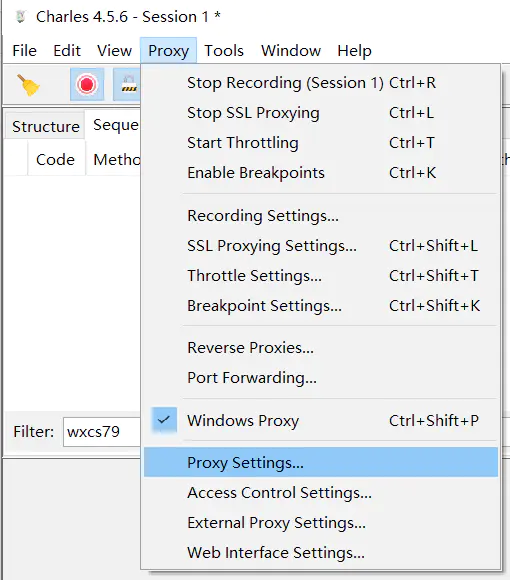Click the broom clear session icon

[28, 85]
